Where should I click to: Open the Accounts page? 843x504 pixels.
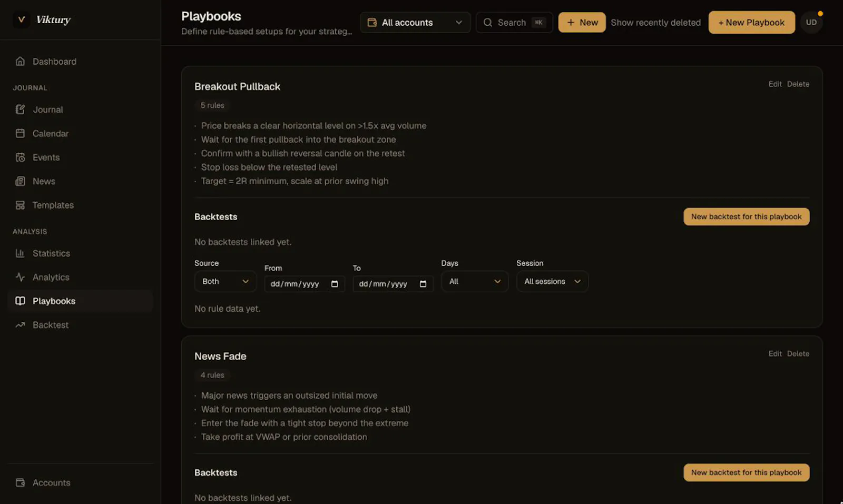point(80,483)
